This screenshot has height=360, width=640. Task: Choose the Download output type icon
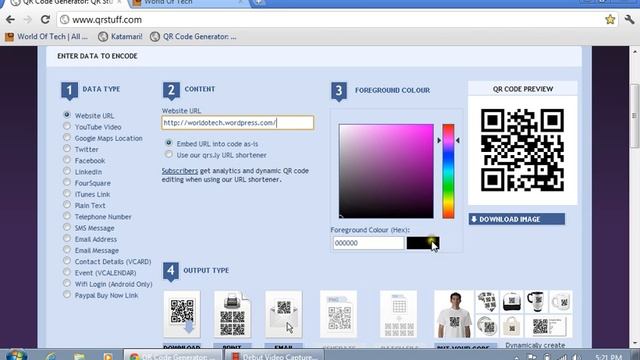tap(182, 314)
